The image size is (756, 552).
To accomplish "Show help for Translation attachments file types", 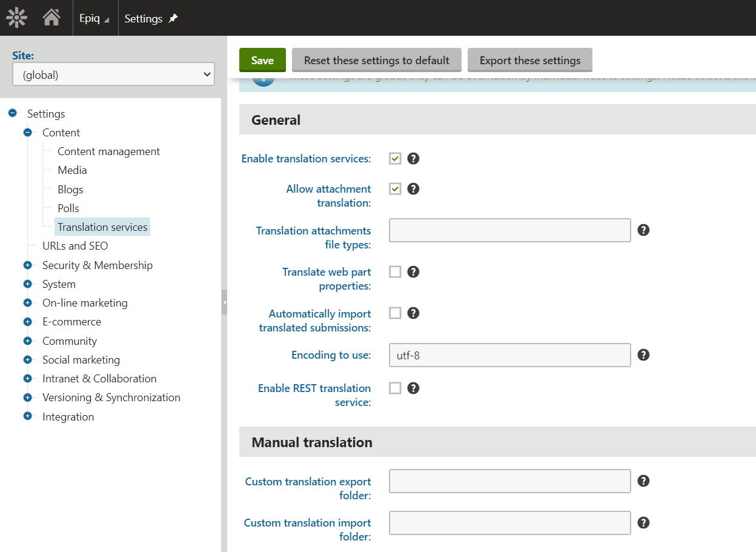I will 643,230.
